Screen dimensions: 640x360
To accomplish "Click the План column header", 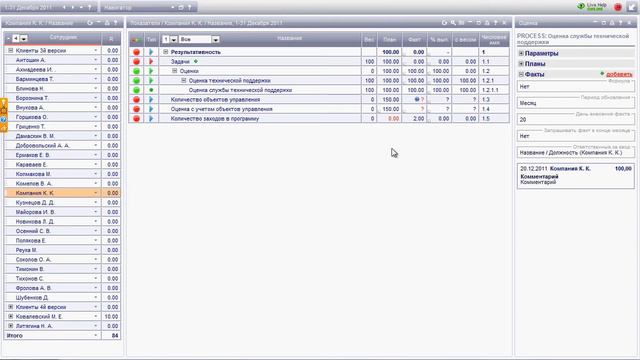I will 390,40.
